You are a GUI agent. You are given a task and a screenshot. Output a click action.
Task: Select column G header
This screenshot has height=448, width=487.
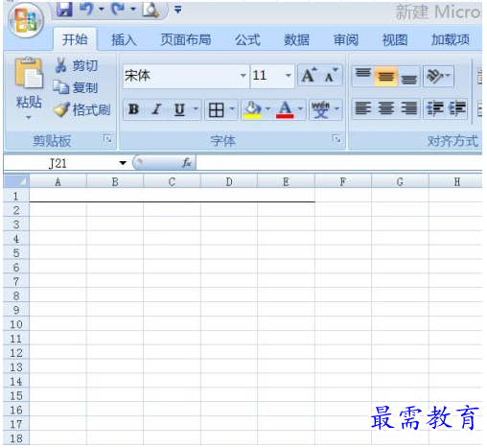(400, 181)
